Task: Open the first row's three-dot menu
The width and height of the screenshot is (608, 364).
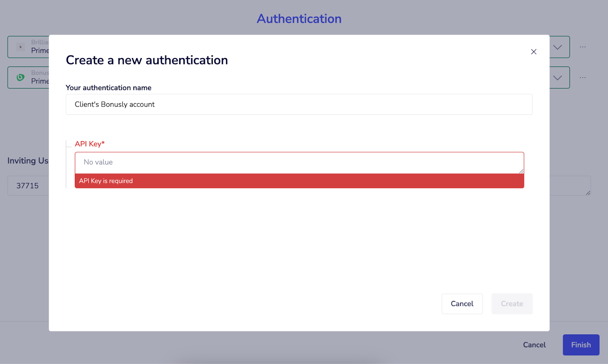Action: (583, 47)
